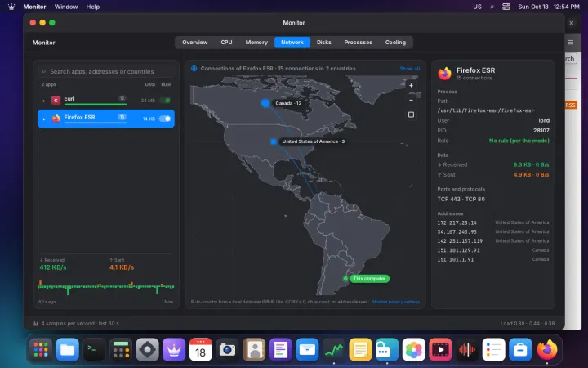Viewport: 588px width, 368px height.
Task: Click the Monitor chart icon in dock
Action: click(x=334, y=350)
